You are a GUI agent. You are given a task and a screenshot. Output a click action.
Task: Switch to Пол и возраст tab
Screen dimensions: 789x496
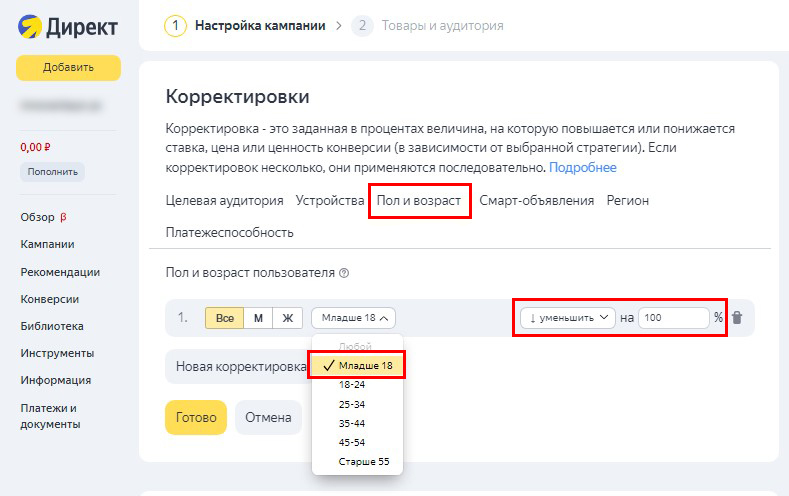point(419,201)
